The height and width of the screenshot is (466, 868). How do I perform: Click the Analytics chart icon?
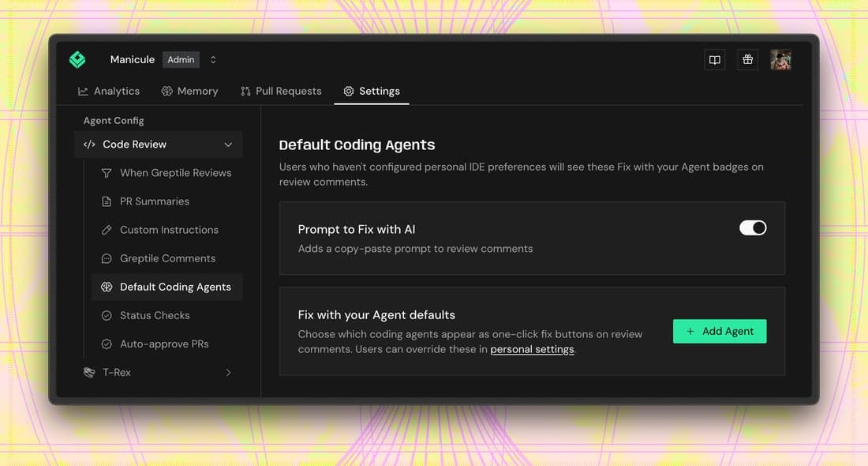tap(83, 92)
